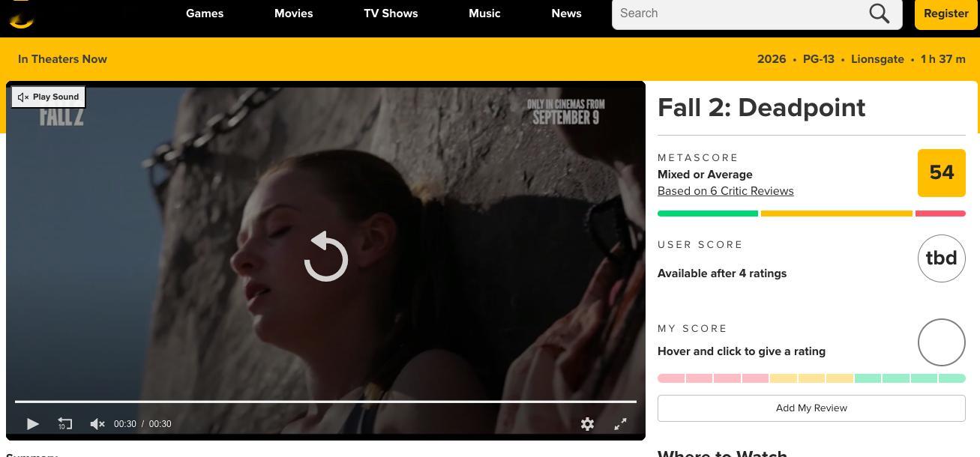Open the TV Shows menu
This screenshot has height=457, width=980.
[x=391, y=13]
